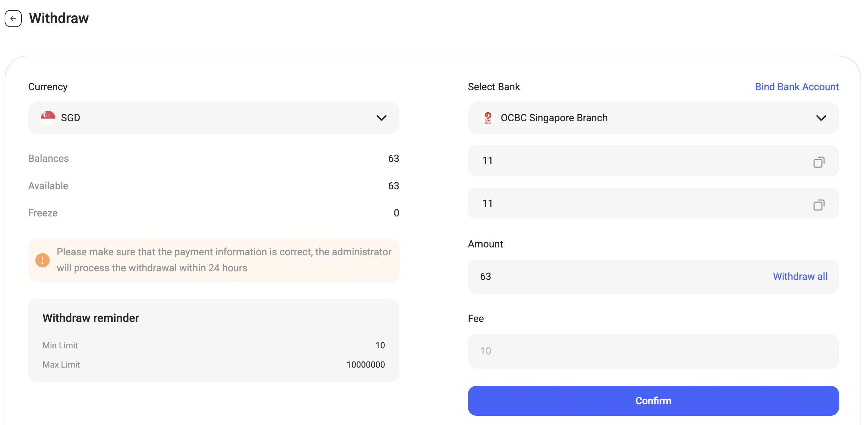Screen dimensions: 868x425
Task: Click the Max Limit value 10000000
Action: (x=365, y=364)
